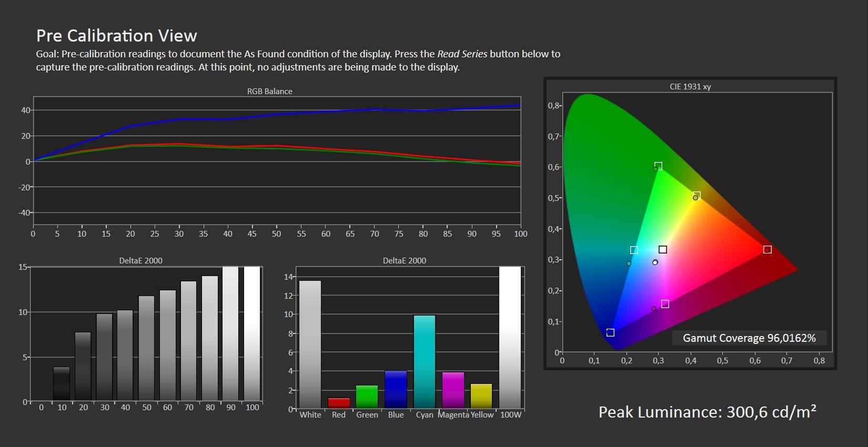The height and width of the screenshot is (447, 868).
Task: Click the grayscale DeltaE bar at 40
Action: (x=125, y=355)
